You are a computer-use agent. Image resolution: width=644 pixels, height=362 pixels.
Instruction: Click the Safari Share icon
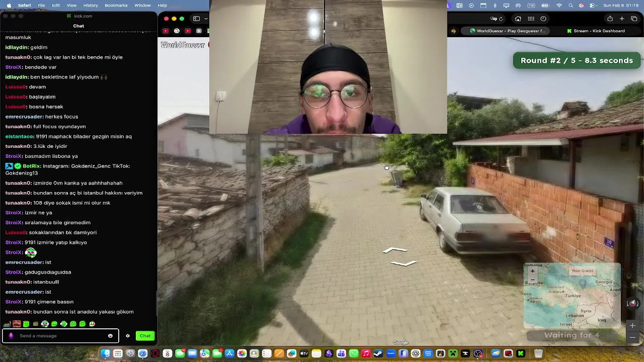pyautogui.click(x=610, y=19)
